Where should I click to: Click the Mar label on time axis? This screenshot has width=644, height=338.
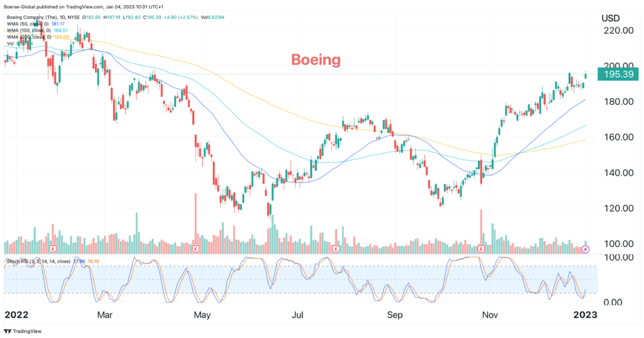click(x=105, y=315)
